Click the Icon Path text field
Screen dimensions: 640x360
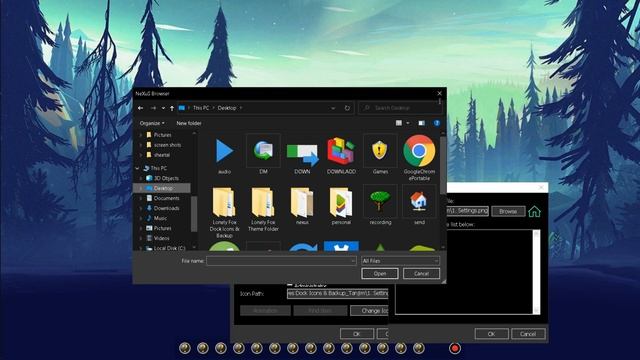coord(337,293)
